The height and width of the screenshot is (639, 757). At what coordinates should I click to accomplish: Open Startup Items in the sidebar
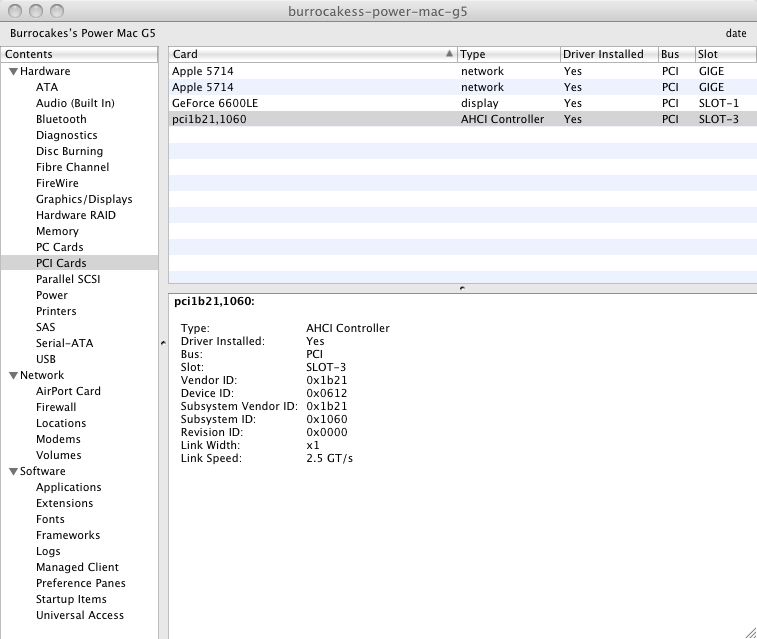pos(72,599)
